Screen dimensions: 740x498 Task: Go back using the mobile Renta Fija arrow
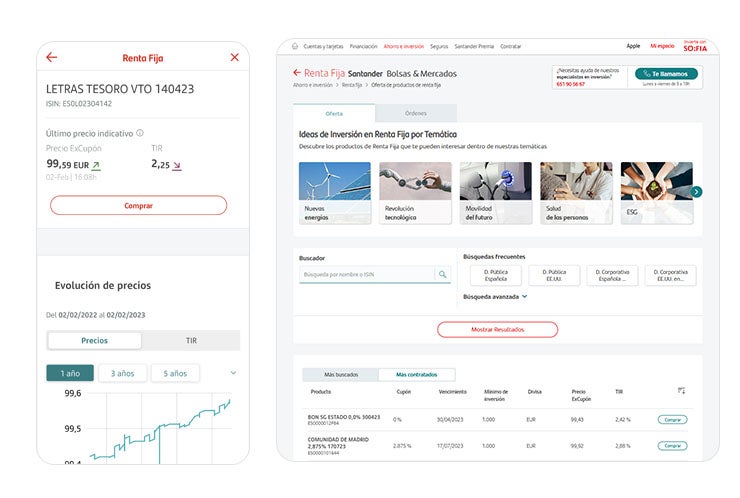51,58
